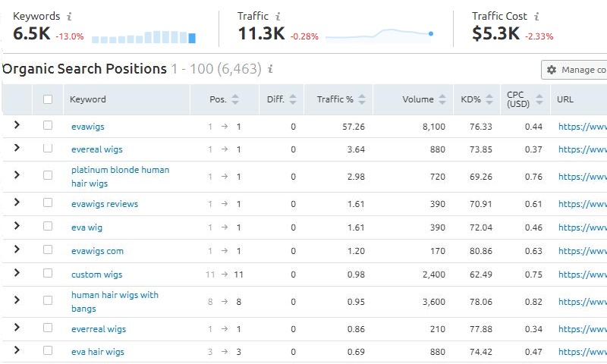
Task: Click the 3,600 volume value
Action: click(x=434, y=302)
